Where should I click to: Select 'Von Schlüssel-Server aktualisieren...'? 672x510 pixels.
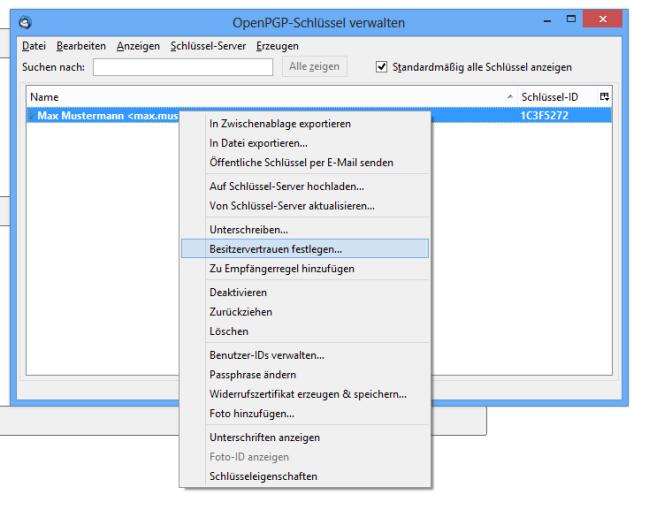[305, 206]
